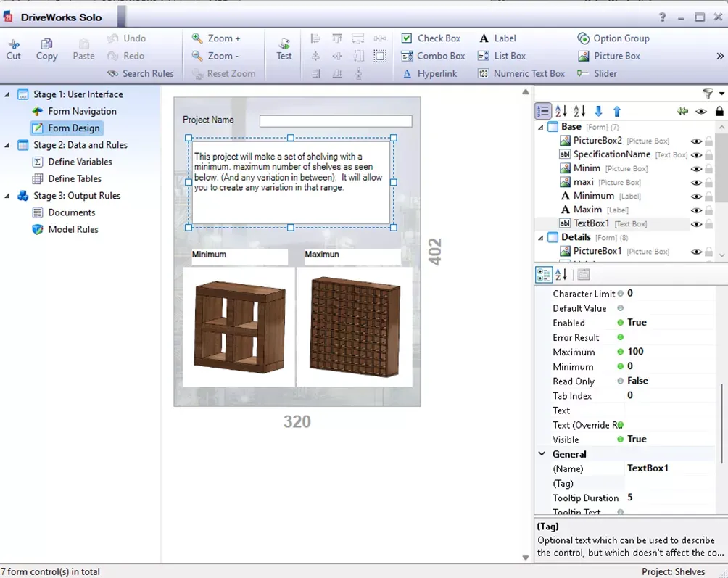
Task: Collapse the General property section
Action: pos(542,453)
